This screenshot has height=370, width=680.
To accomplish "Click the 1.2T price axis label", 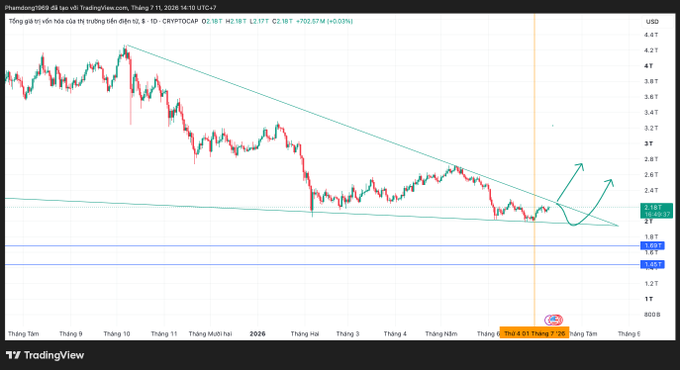I will tap(651, 283).
